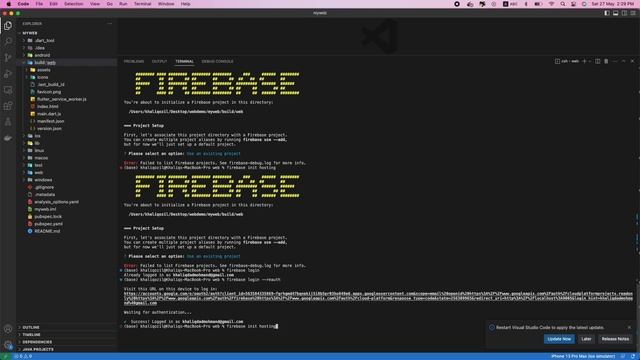Open Explorer more actions ellipsis

click(x=109, y=24)
